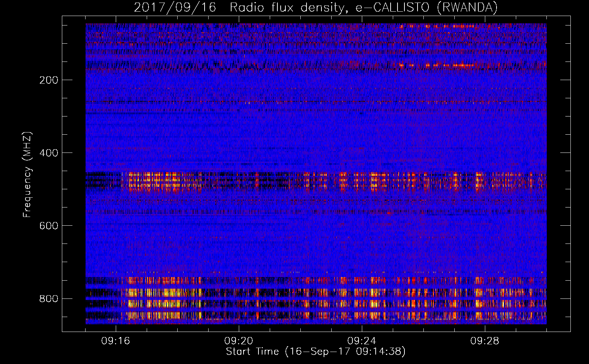The height and width of the screenshot is (364, 589).
Task: Click the 200 MHz frequency tick label
Action: click(48, 80)
